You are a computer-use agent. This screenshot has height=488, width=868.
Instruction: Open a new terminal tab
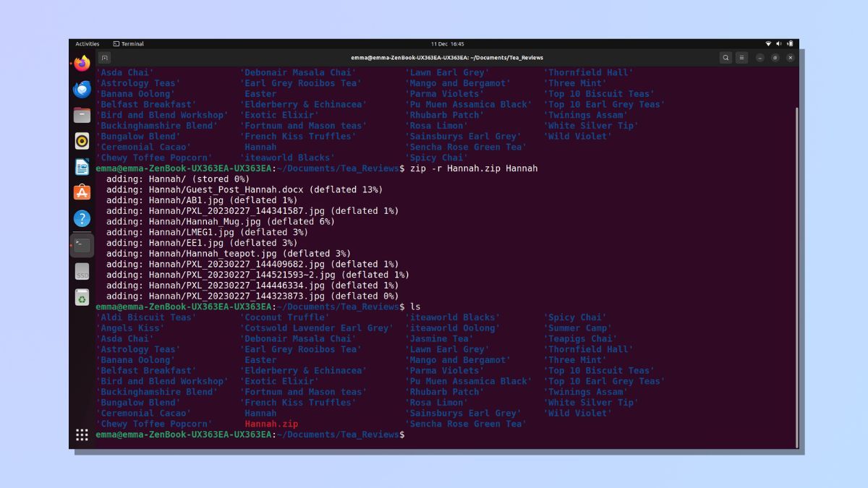pos(105,57)
